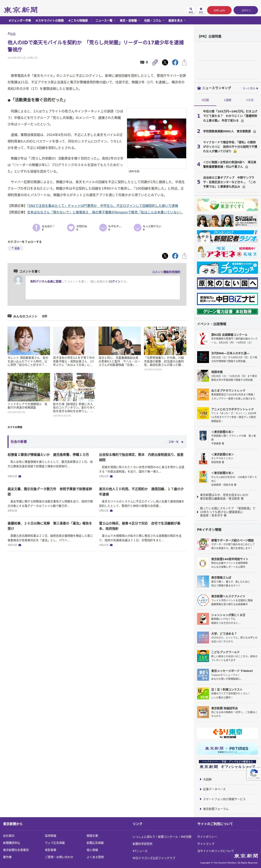Click the comment text box
The height and width of the screenshot is (868, 261).
point(102,287)
